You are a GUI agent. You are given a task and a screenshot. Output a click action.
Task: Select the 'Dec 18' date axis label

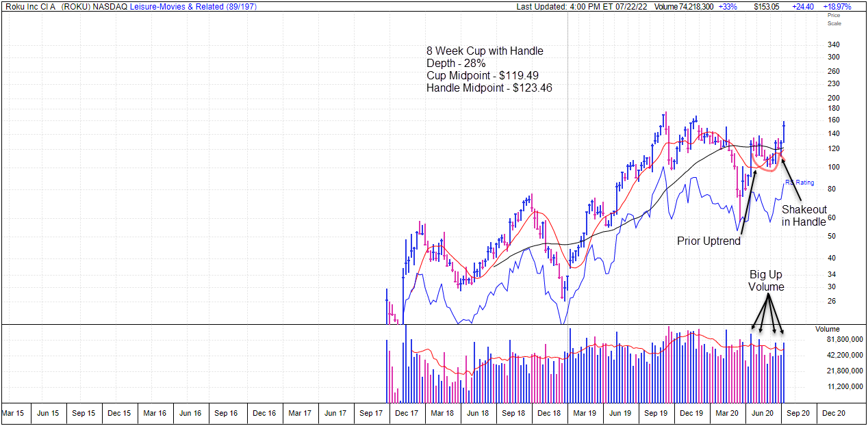click(549, 413)
